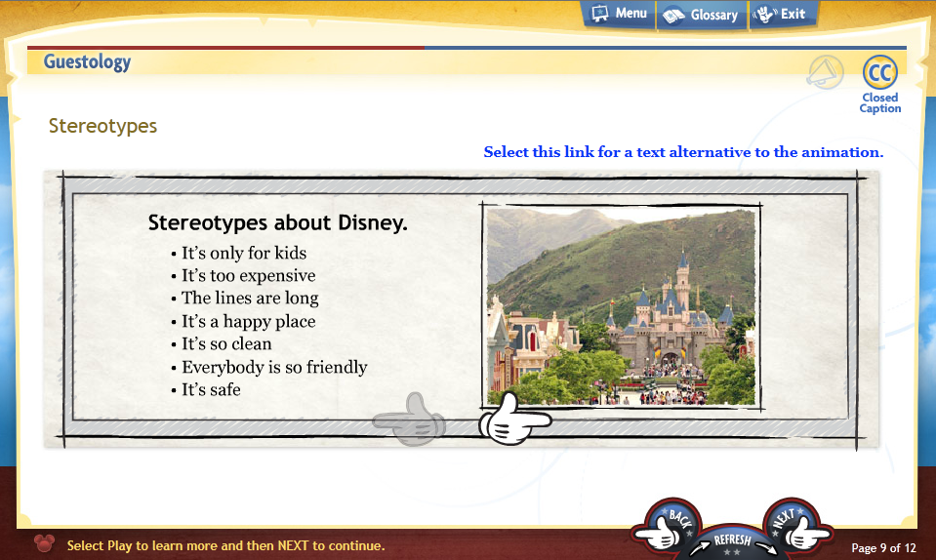
Task: Click the bullet 'It's too expensive'
Action: [243, 275]
